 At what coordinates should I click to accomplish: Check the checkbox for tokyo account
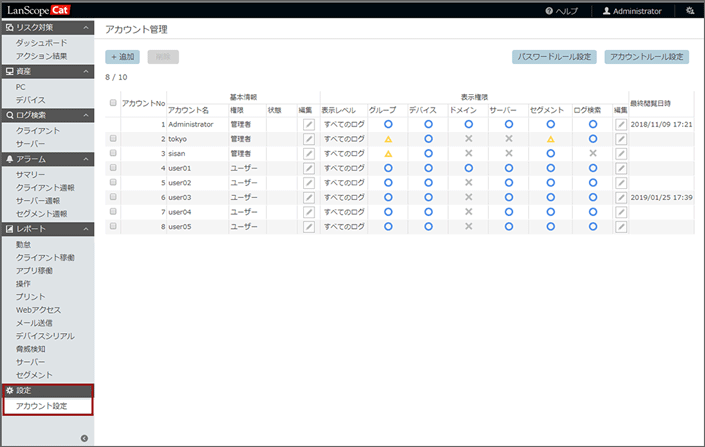tap(113, 139)
